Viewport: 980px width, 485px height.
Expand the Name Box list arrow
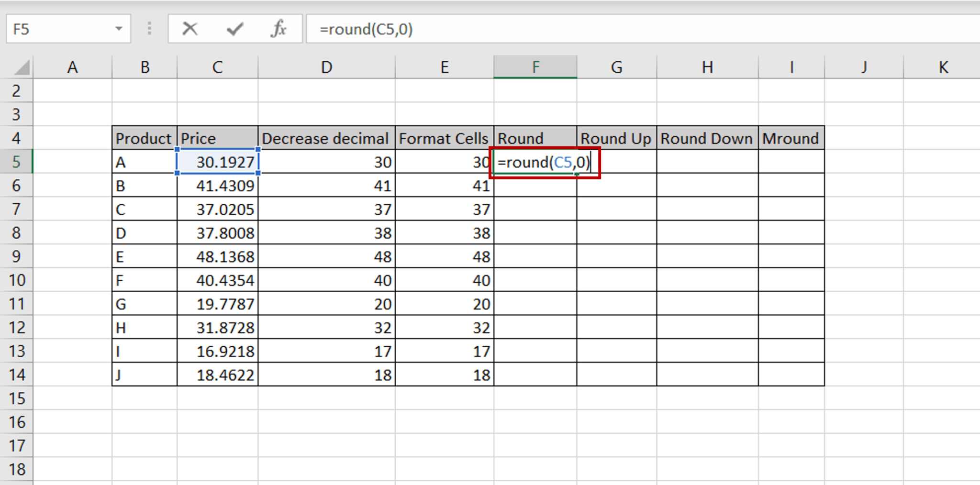pos(119,29)
